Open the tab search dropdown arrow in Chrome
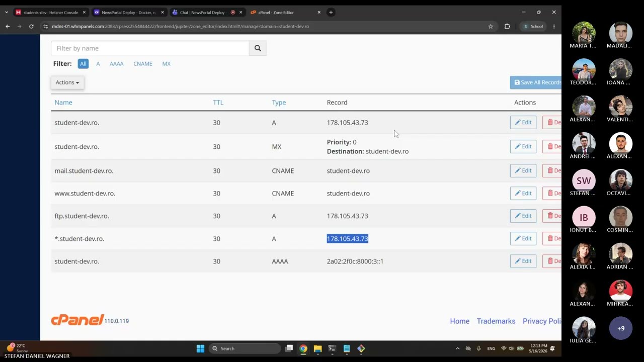Image resolution: width=644 pixels, height=362 pixels. click(x=6, y=12)
